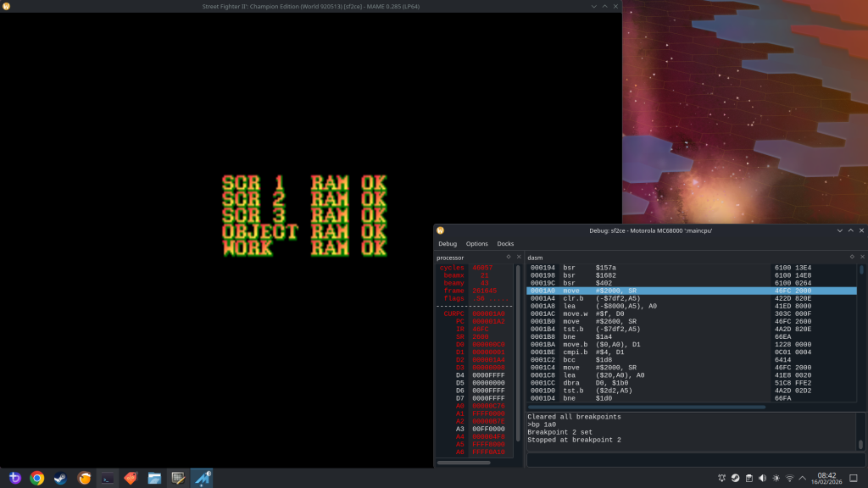Expand the hidden system tray icons
This screenshot has width=868, height=488.
804,478
